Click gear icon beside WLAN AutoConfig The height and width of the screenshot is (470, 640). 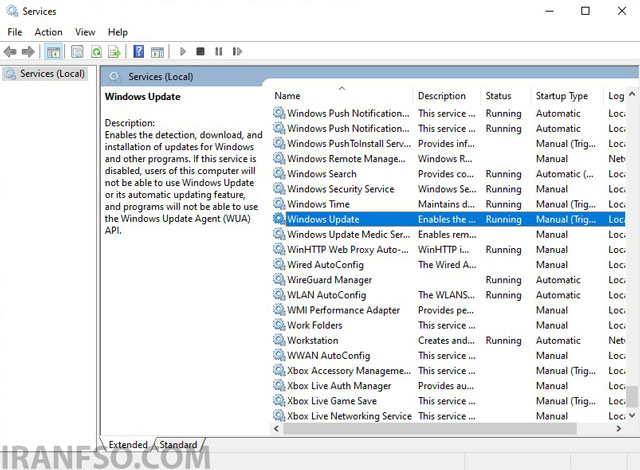tap(279, 295)
